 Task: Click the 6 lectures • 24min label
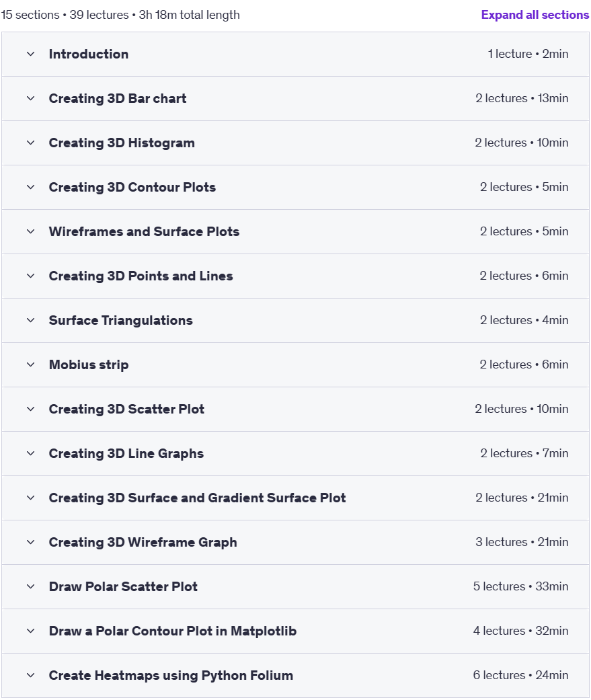pos(520,675)
